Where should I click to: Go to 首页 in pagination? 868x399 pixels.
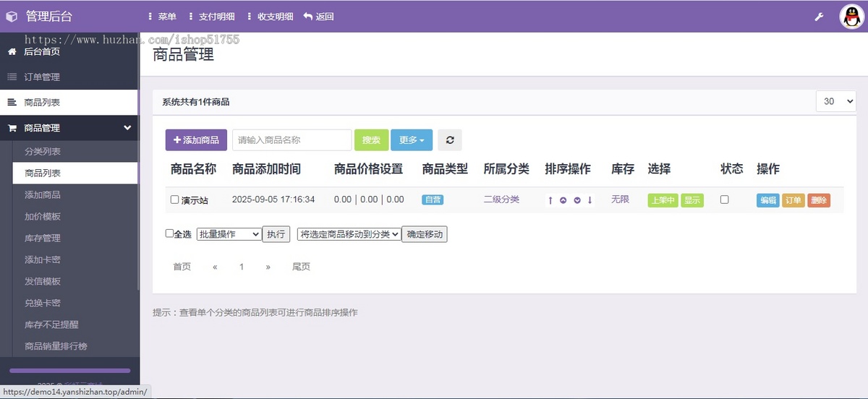click(182, 267)
